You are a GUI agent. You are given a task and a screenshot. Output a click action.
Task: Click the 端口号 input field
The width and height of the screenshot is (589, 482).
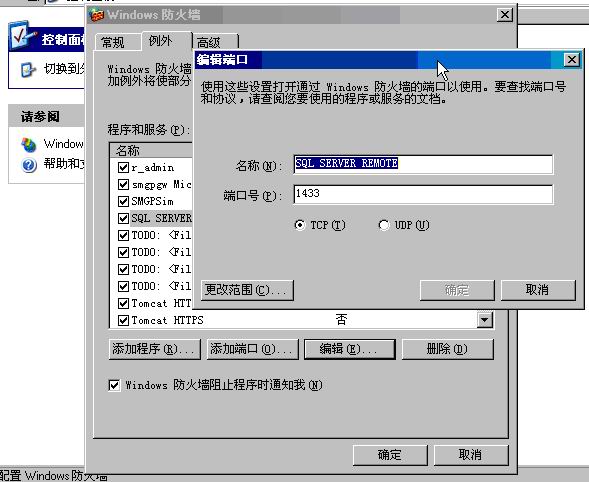[423, 194]
